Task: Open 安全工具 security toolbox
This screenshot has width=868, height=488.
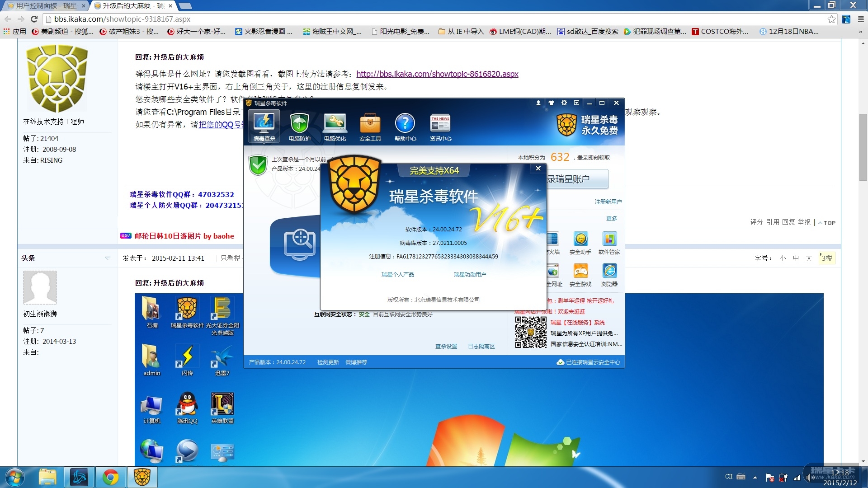Action: 370,127
